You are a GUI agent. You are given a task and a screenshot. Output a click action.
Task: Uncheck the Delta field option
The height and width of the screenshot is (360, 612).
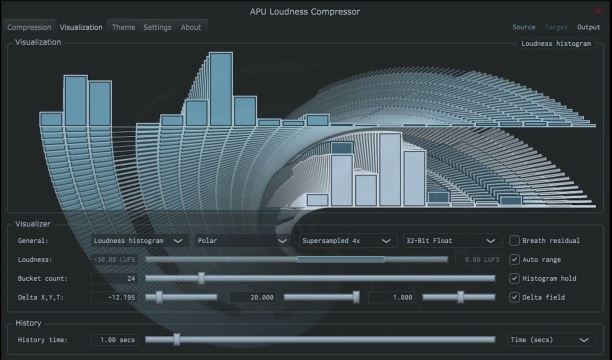coord(514,297)
